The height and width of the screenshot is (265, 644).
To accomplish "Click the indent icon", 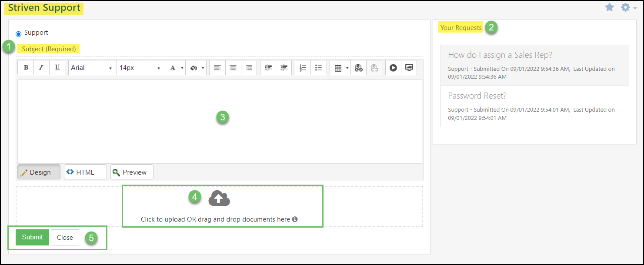I will pos(268,68).
